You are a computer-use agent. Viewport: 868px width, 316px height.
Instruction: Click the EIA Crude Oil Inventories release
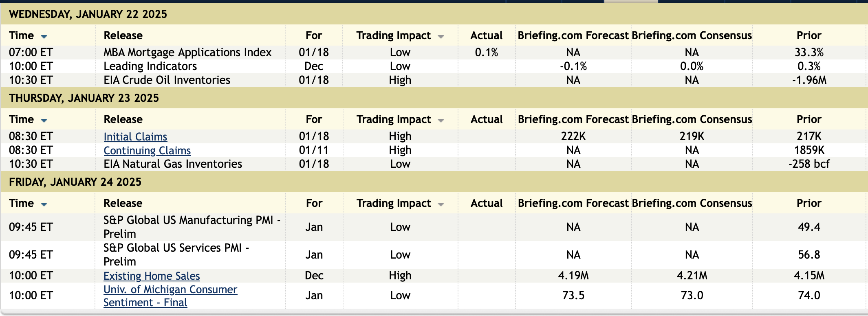pos(167,80)
